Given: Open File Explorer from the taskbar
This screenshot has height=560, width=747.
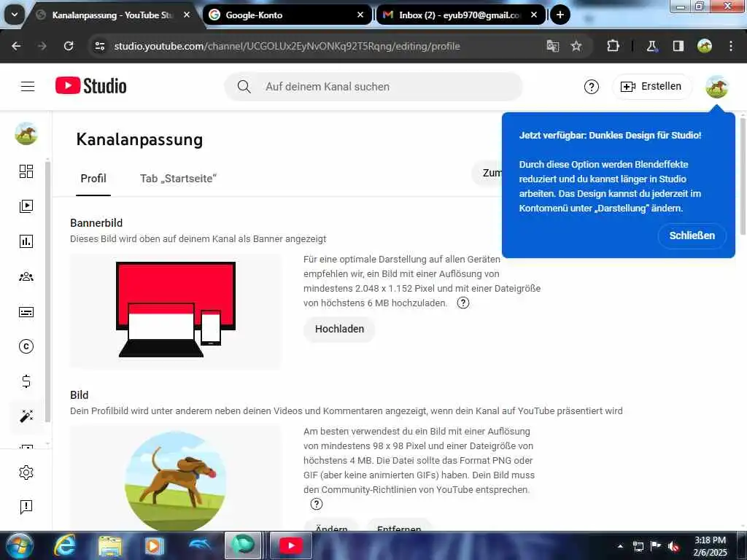Looking at the screenshot, I should (x=110, y=545).
